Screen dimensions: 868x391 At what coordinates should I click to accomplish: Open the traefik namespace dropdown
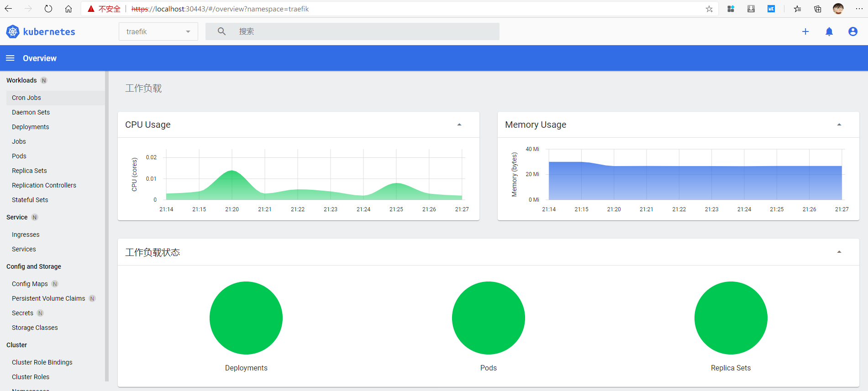tap(158, 31)
